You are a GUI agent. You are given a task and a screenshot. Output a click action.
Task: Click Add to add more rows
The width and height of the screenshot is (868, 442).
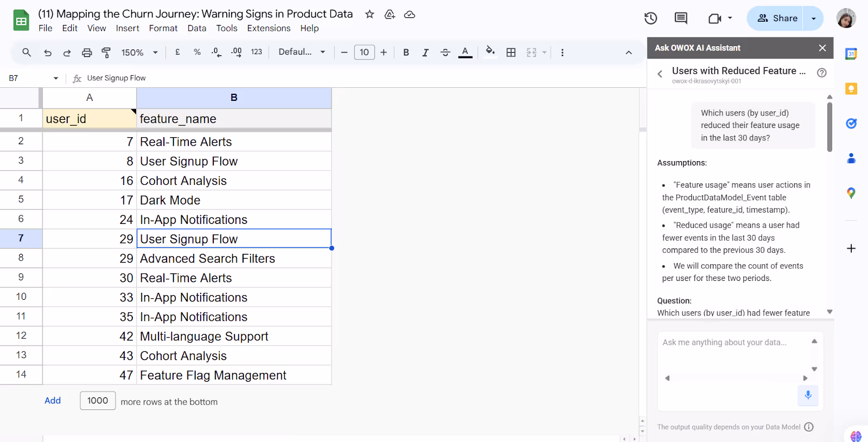click(x=53, y=401)
